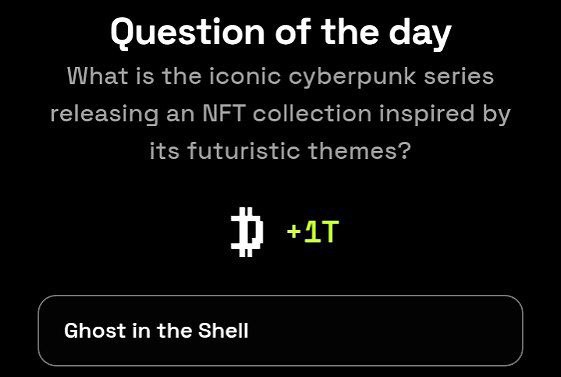
Task: Click the 'Ghost in the Shell' answer text
Action: pyautogui.click(x=156, y=331)
